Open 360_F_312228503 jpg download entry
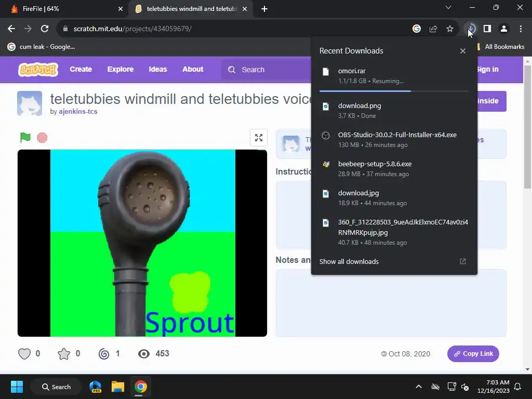Viewport: 532px width, 399px height. pos(394,232)
